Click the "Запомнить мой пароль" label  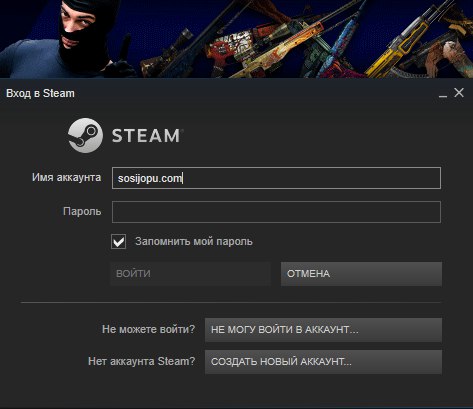(194, 241)
